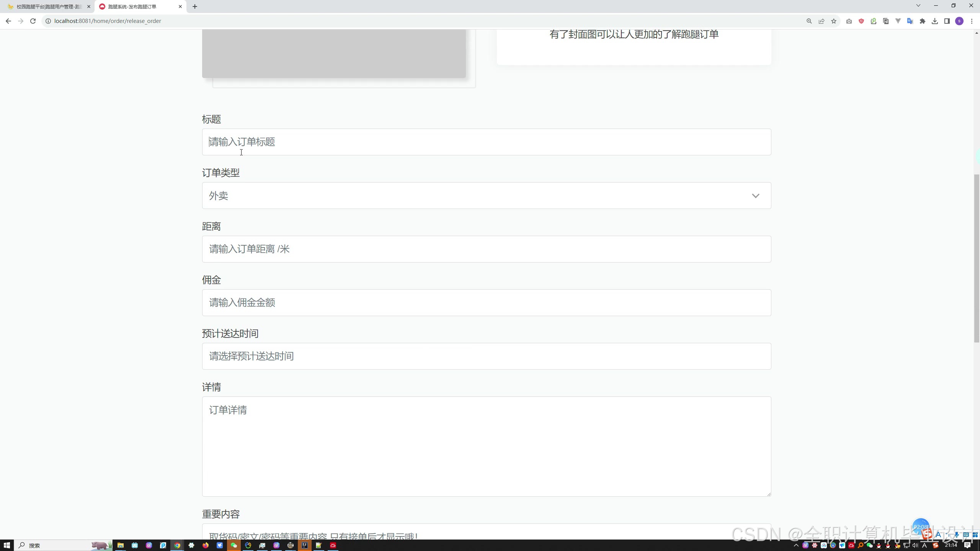Click the 请输入订单标题 title input
This screenshot has height=551, width=980.
(486, 142)
